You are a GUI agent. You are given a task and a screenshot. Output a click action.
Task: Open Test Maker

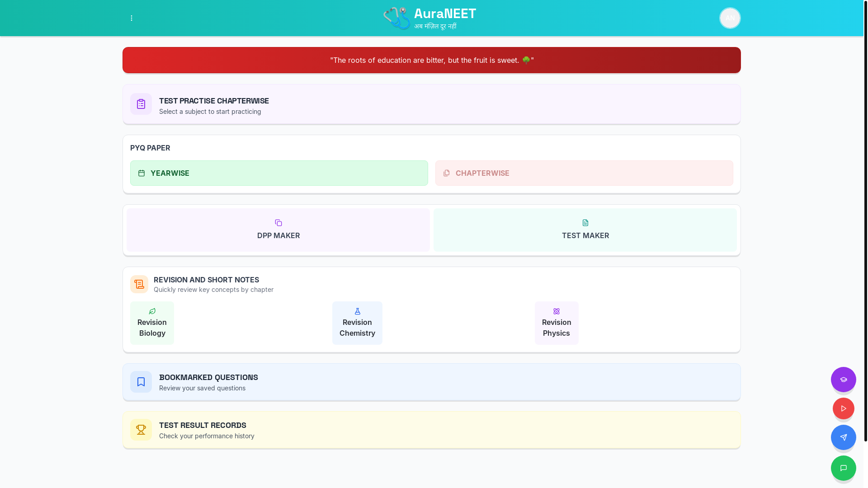point(585,230)
